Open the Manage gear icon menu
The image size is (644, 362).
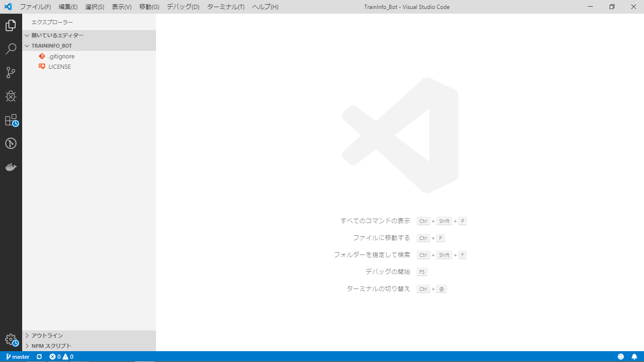(x=11, y=340)
